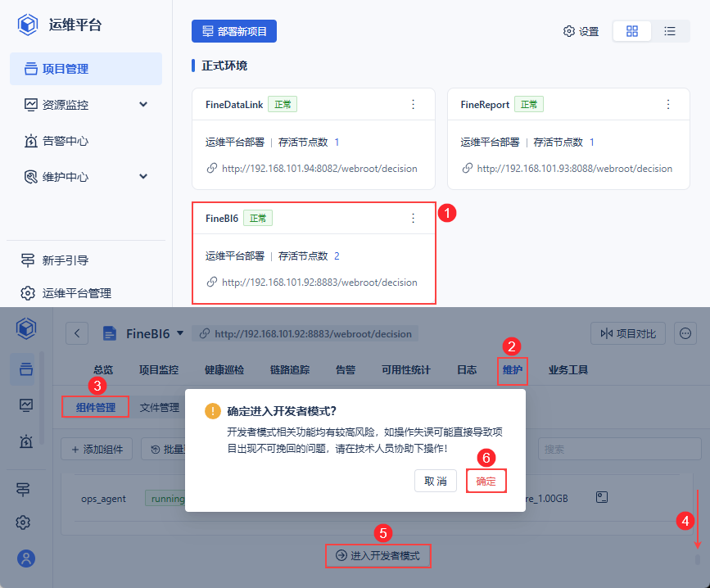The height and width of the screenshot is (588, 710).
Task: Click the 添加组件 button
Action: pyautogui.click(x=97, y=449)
